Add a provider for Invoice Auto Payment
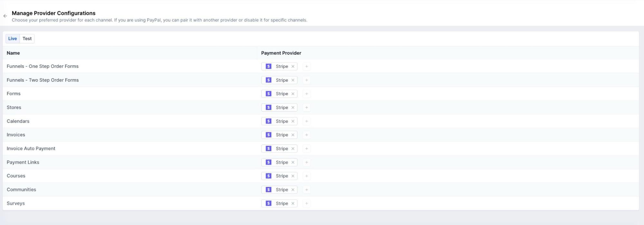The width and height of the screenshot is (644, 225). coord(306,149)
